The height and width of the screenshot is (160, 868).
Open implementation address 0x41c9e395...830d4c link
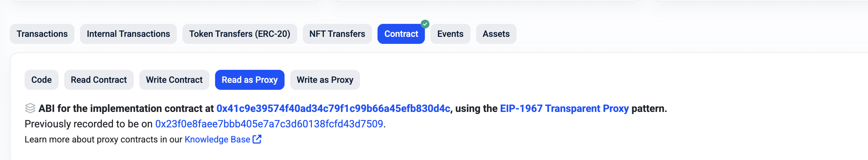pos(333,109)
